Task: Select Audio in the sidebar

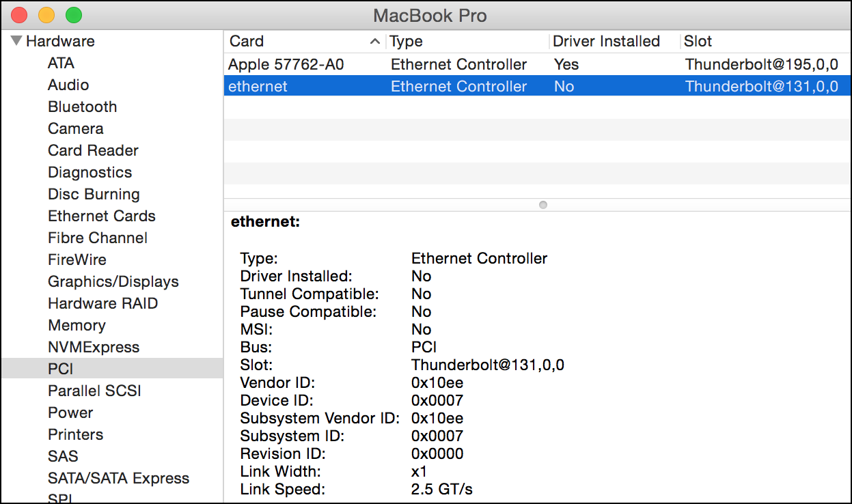Action: (x=68, y=85)
